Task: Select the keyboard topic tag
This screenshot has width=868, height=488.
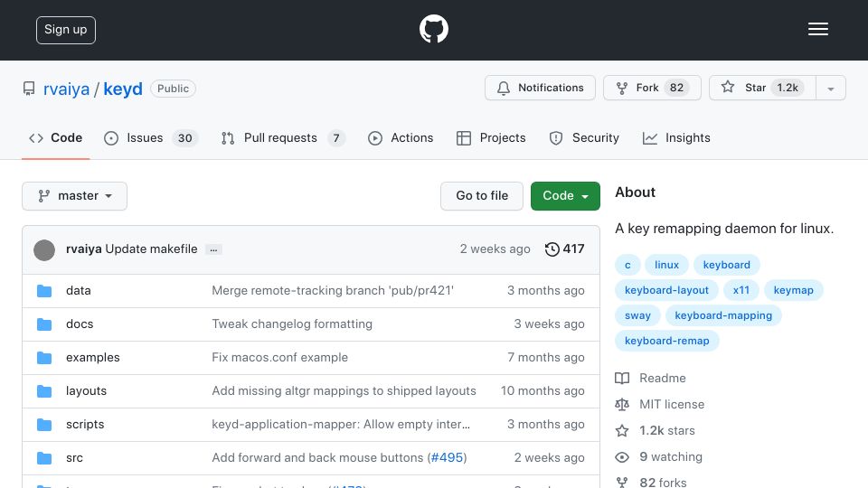Action: 726,265
